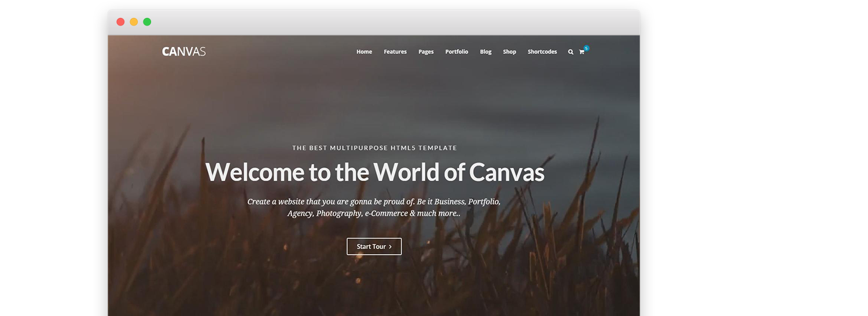
Task: Maximize window with the green button
Action: (147, 22)
